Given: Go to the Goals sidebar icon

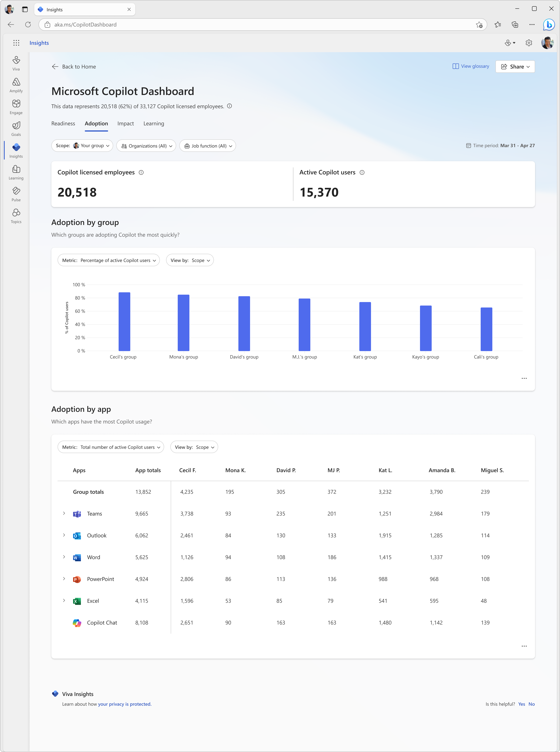Looking at the screenshot, I should (16, 129).
